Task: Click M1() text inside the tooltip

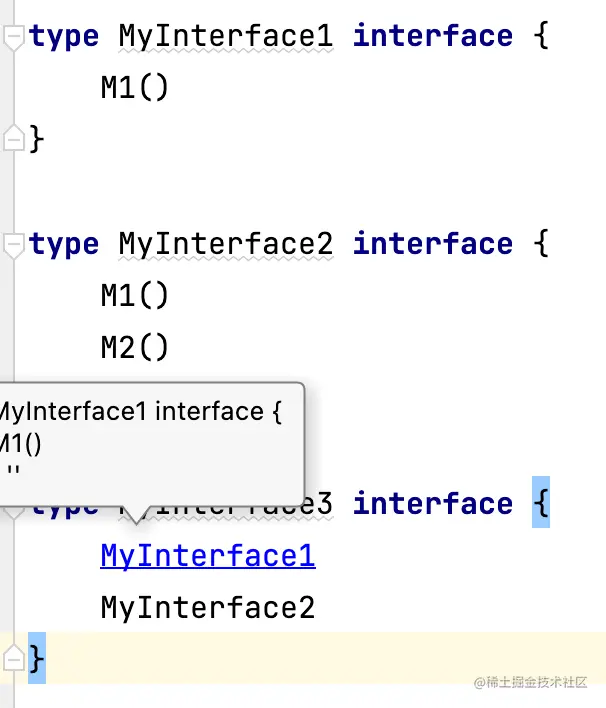Action: coord(20,444)
